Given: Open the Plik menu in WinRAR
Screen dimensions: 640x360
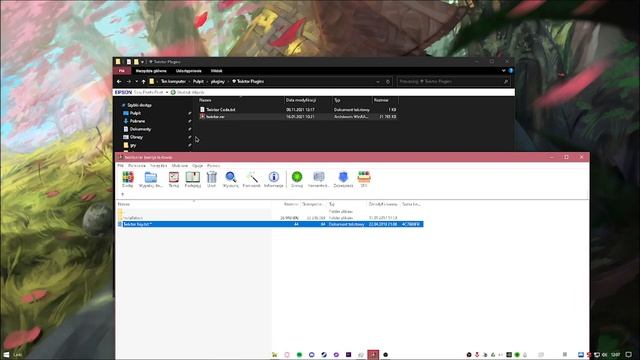Looking at the screenshot, I should tap(120, 166).
